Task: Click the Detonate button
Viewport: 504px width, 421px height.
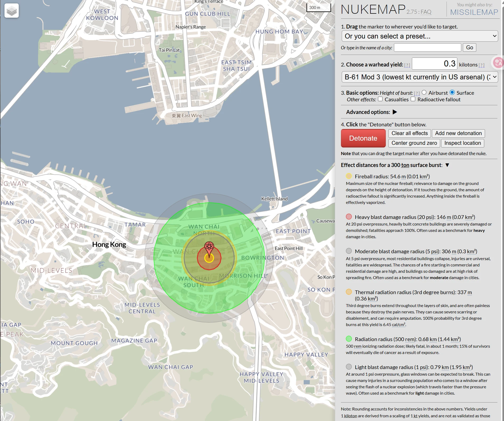Action: coord(363,138)
